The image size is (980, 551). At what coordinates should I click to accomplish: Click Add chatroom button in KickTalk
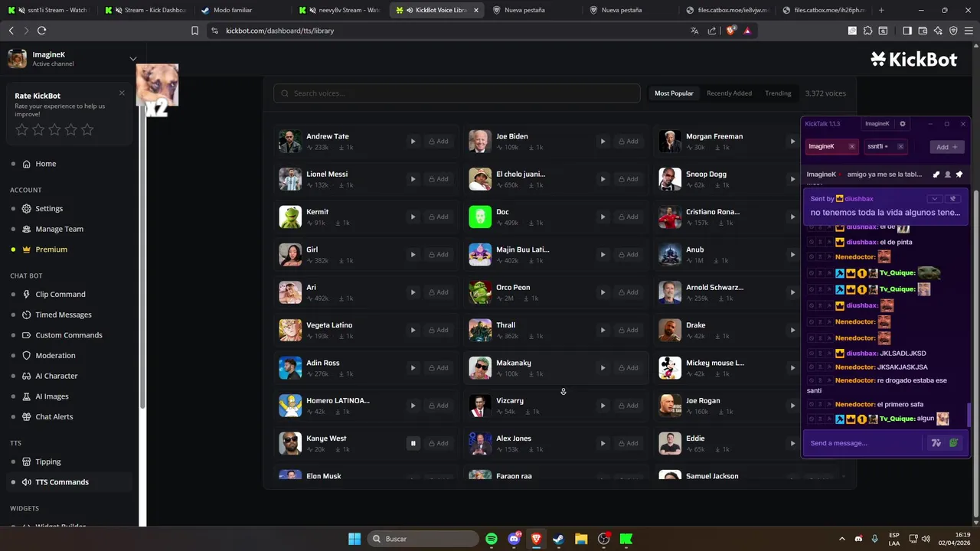(x=947, y=147)
